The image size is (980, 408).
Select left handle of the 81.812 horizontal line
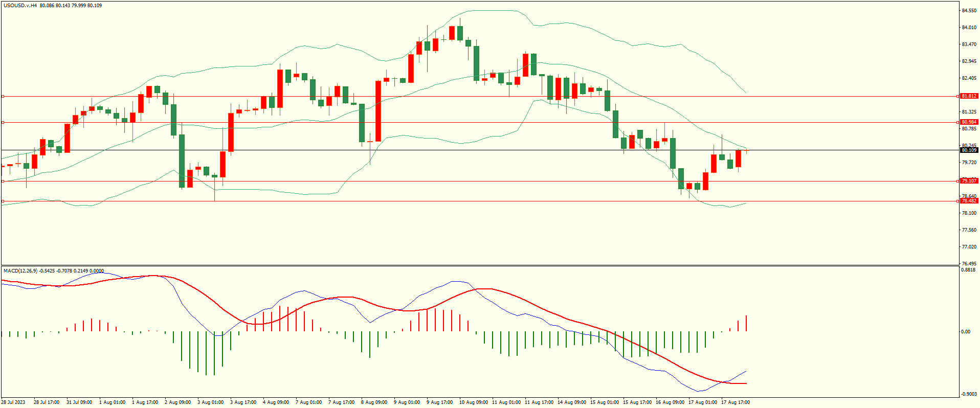3,96
